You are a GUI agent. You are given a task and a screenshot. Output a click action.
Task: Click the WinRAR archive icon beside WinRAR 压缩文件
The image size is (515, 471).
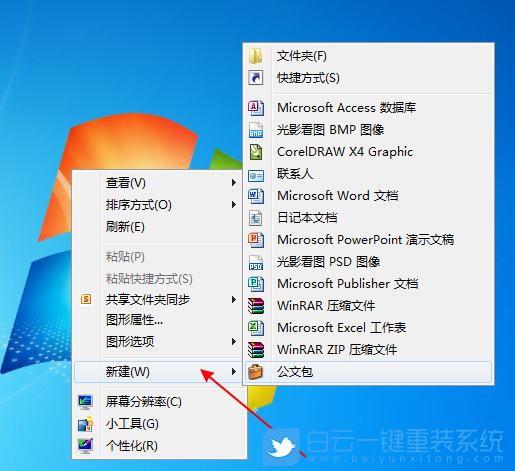coord(256,306)
